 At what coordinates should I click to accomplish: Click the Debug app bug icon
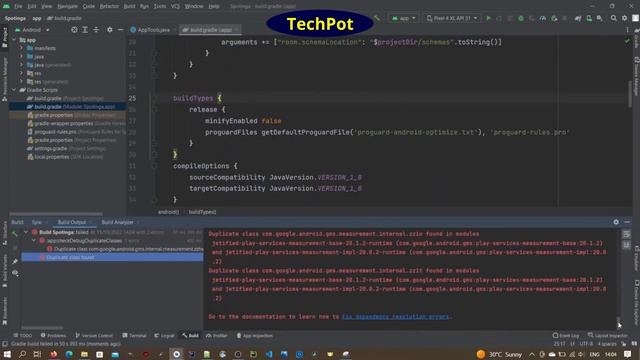click(x=521, y=18)
